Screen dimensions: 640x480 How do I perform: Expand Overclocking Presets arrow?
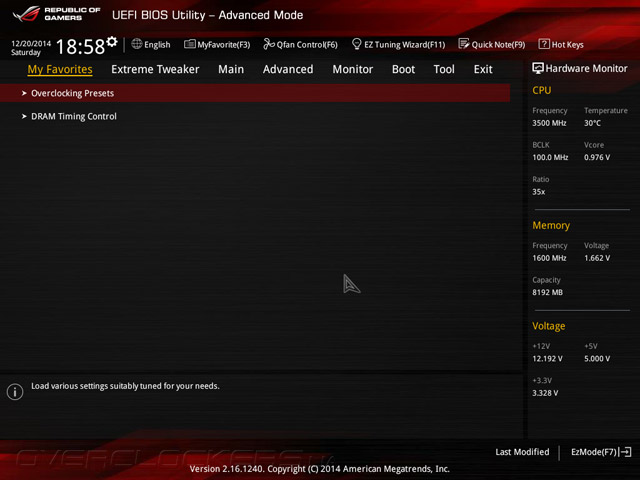click(24, 93)
